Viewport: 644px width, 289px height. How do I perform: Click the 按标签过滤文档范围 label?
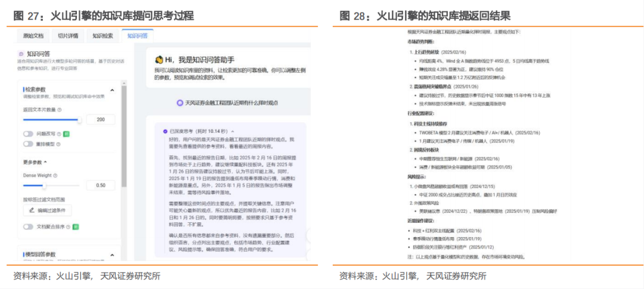click(44, 200)
